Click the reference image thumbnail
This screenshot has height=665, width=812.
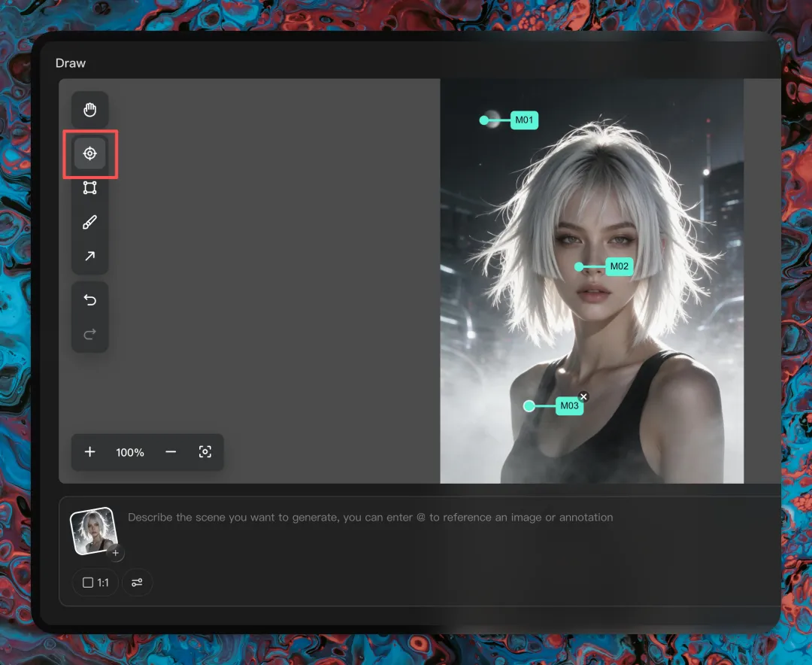94,531
